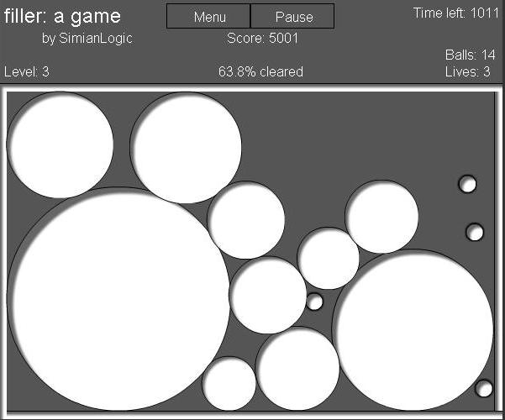Image resolution: width=505 pixels, height=420 pixels.
Task: Click the Score: 5001 readout
Action: click(x=262, y=39)
